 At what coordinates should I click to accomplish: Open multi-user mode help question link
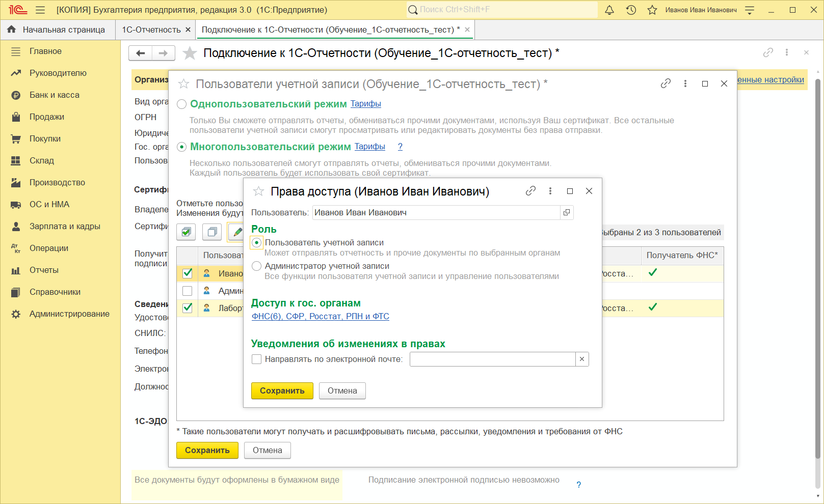click(400, 147)
